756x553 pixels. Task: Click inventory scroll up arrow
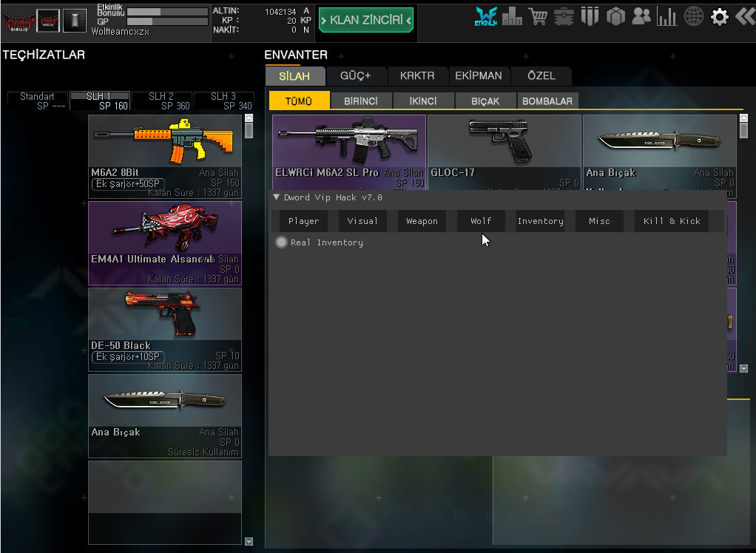(743, 118)
